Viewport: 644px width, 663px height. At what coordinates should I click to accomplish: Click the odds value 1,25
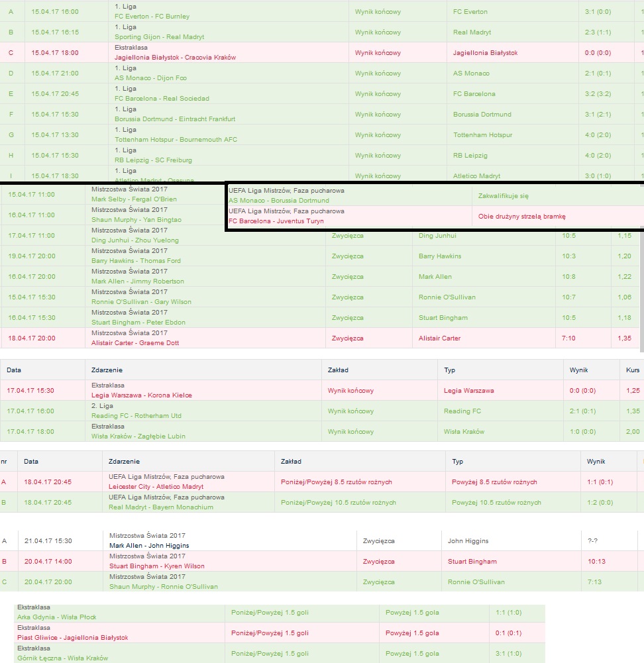(x=633, y=391)
